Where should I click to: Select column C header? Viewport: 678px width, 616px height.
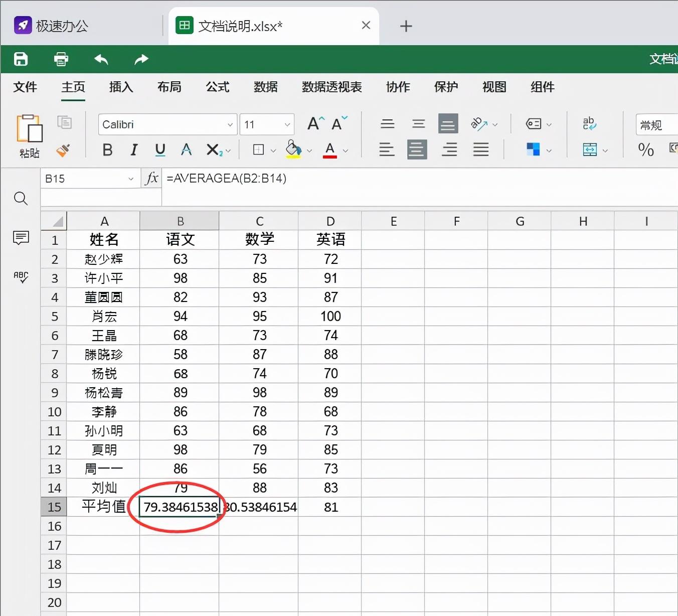259,221
